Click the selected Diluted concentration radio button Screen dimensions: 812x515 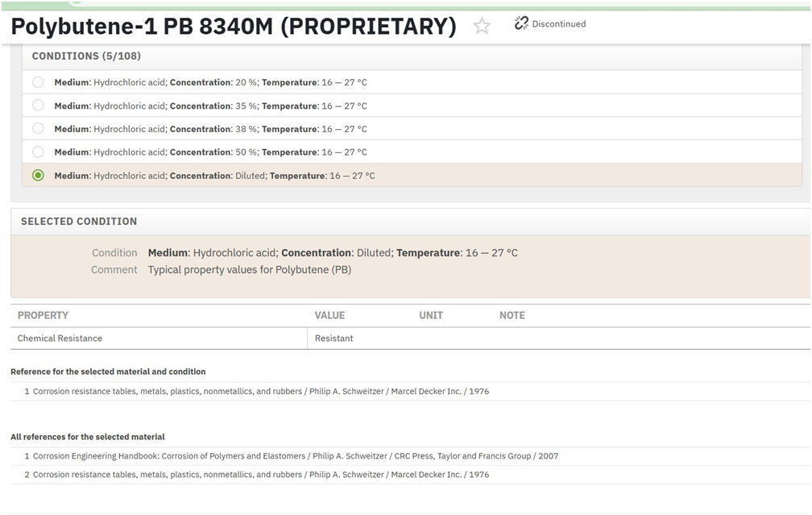click(x=39, y=175)
